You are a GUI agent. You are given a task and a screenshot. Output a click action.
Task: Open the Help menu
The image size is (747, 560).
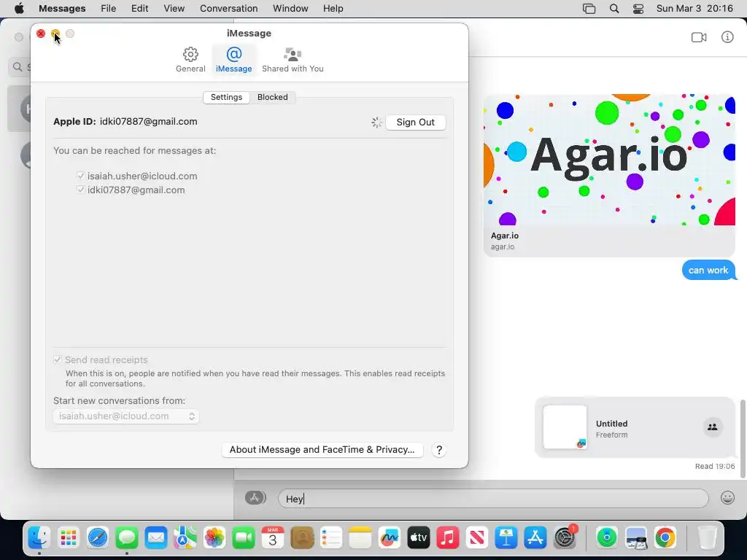pyautogui.click(x=333, y=9)
